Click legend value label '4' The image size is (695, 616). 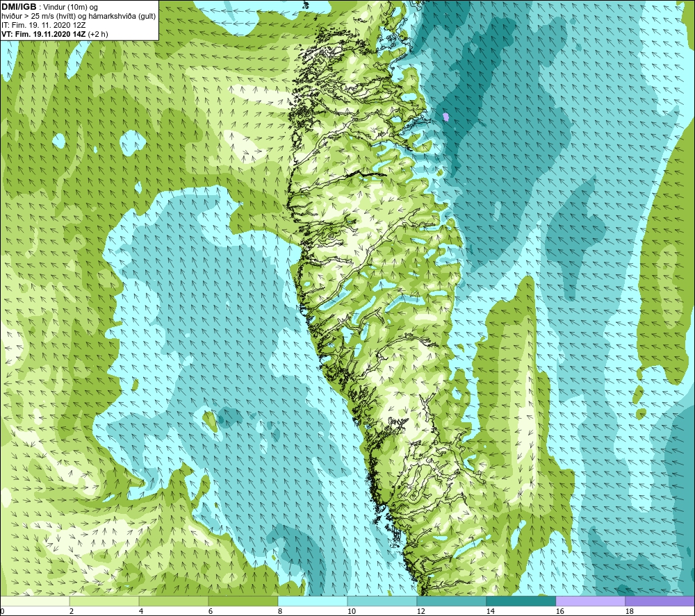tap(141, 612)
